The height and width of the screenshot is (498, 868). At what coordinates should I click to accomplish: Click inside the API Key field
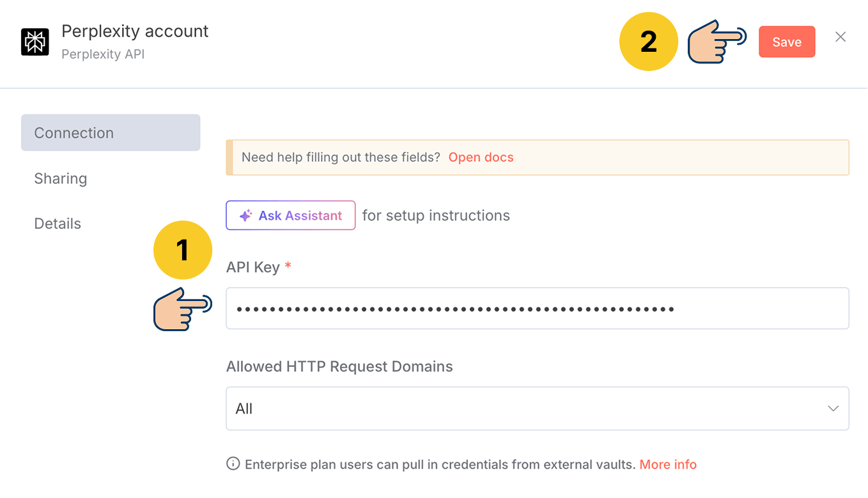537,308
